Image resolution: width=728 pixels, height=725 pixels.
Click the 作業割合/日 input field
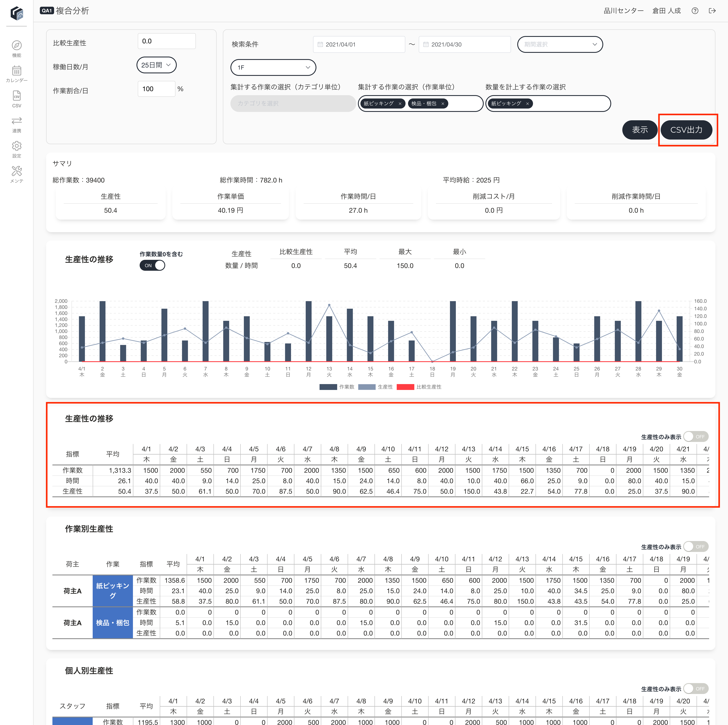coord(156,89)
